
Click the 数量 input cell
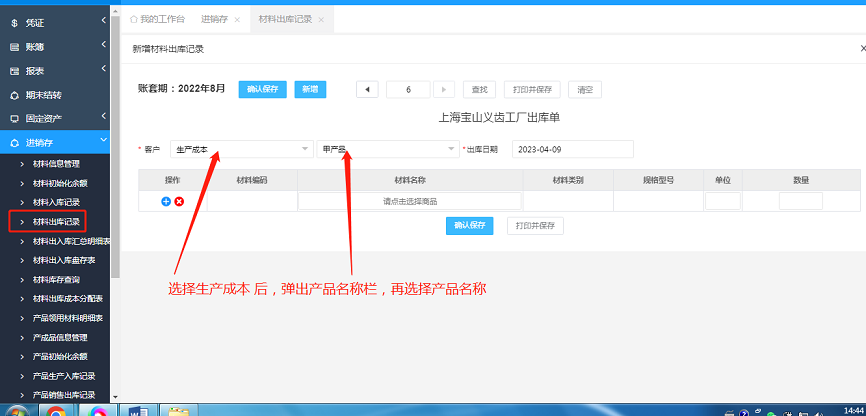801,201
